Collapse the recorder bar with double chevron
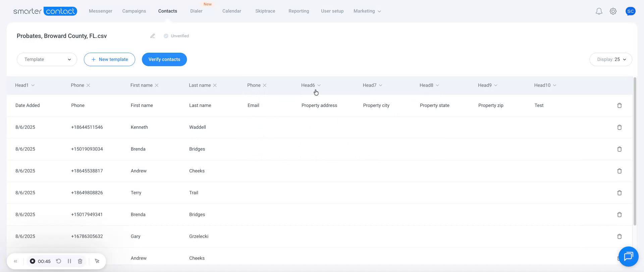644x272 pixels. coord(15,261)
